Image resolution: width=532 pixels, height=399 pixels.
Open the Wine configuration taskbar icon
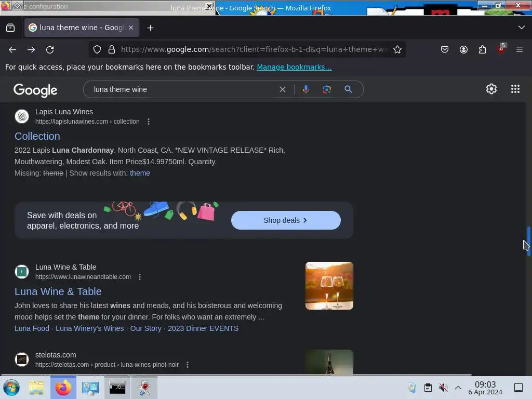(144, 388)
